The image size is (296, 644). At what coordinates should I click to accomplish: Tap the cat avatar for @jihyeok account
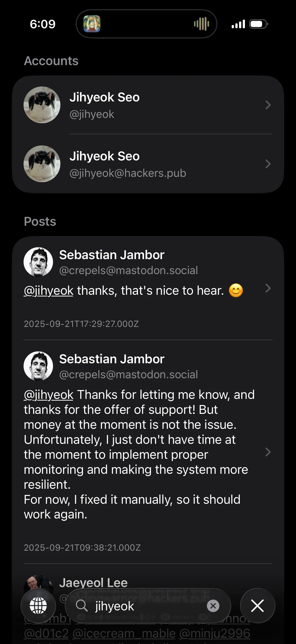click(x=42, y=105)
